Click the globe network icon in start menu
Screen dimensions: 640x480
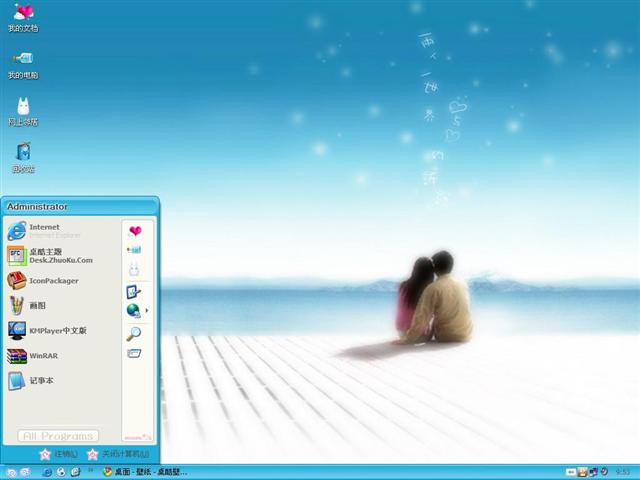coord(133,311)
